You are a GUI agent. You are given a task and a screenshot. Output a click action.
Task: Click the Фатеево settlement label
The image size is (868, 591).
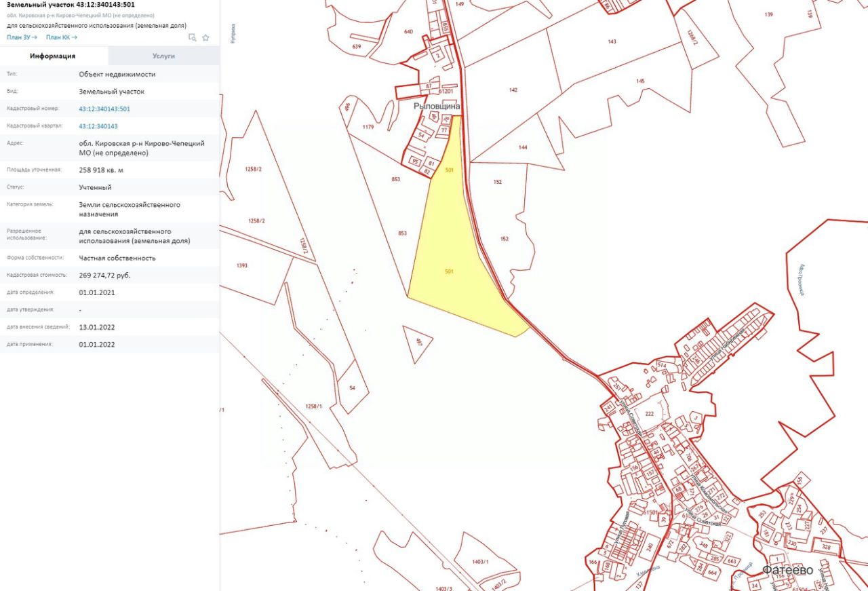(x=787, y=570)
